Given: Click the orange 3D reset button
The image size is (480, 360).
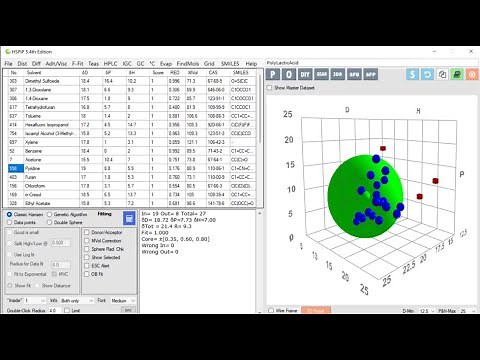Looking at the screenshot, I should pos(316,310).
